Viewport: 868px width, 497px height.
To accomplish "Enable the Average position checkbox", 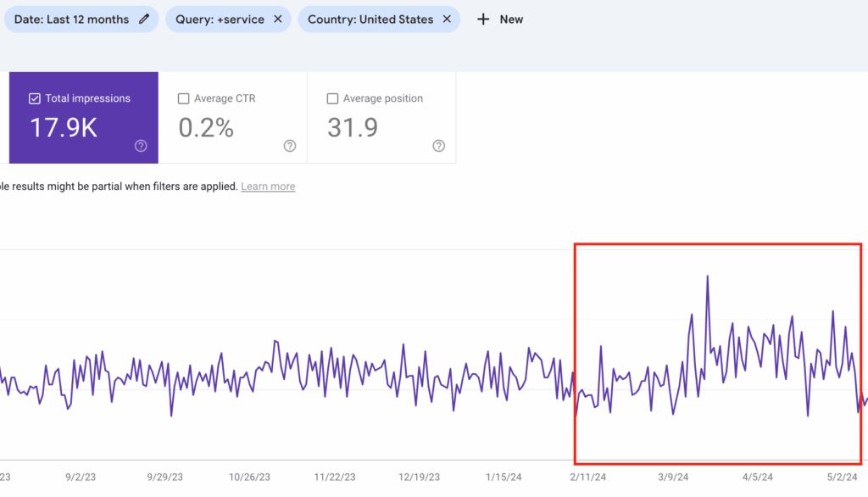I will (x=332, y=98).
